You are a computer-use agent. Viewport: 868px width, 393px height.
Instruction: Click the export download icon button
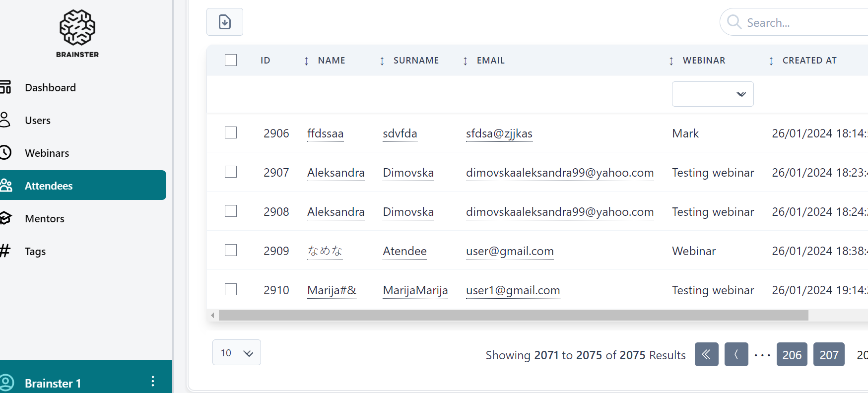click(x=224, y=22)
